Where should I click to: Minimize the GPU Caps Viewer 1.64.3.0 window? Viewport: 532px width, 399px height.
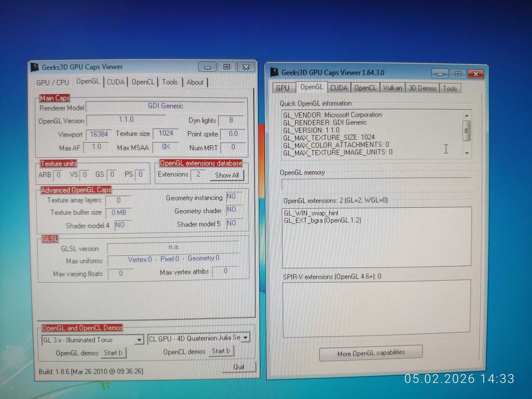[440, 73]
